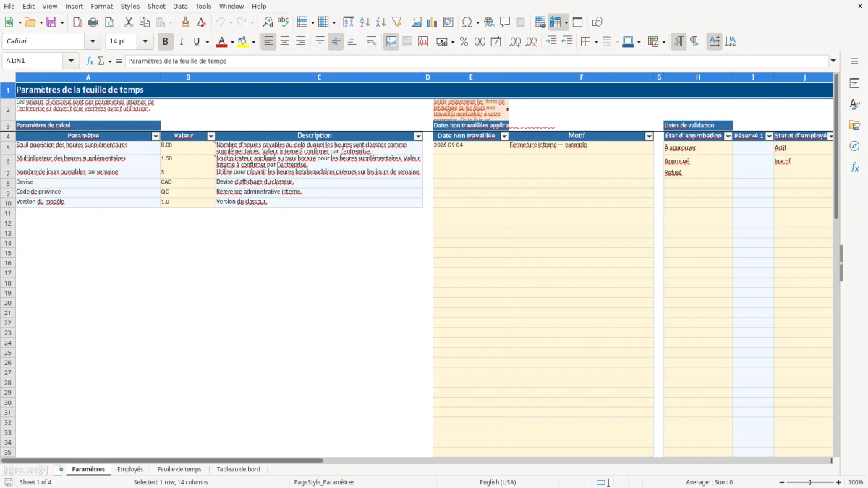This screenshot has width=868, height=488.
Task: Open the Valeur column filter dropdown
Action: point(211,136)
